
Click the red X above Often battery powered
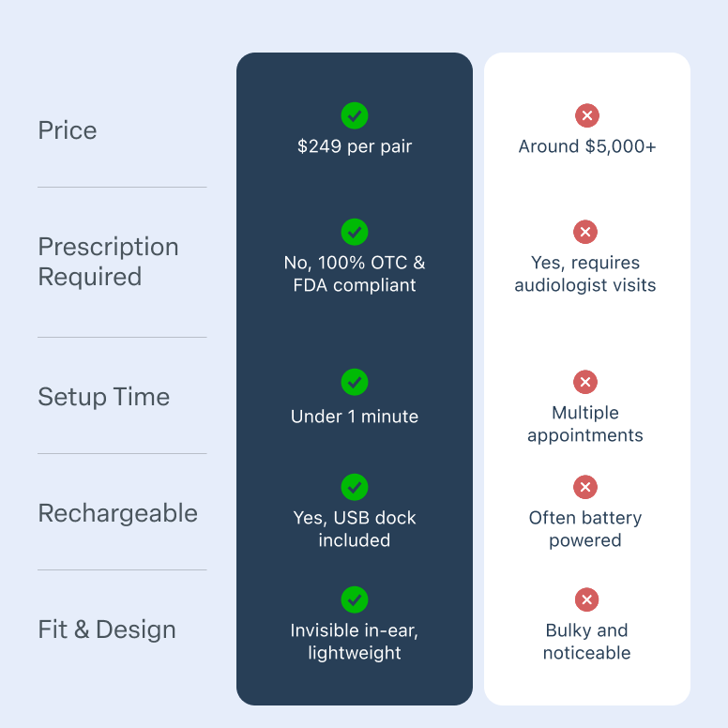(x=585, y=487)
